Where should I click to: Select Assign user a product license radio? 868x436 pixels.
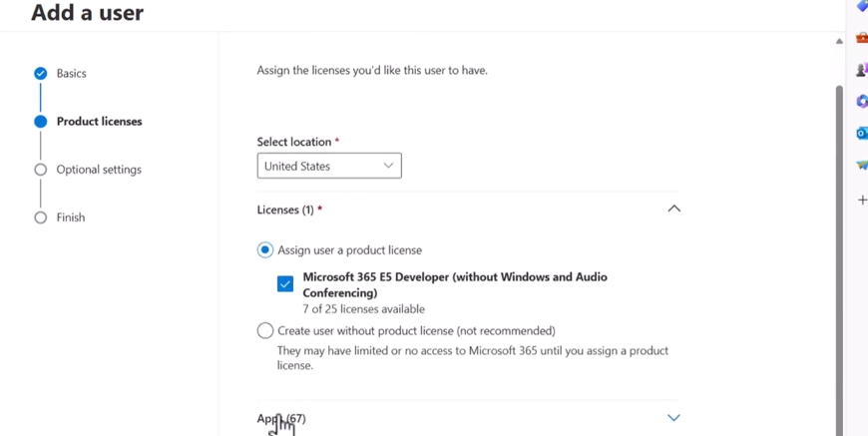(x=265, y=250)
